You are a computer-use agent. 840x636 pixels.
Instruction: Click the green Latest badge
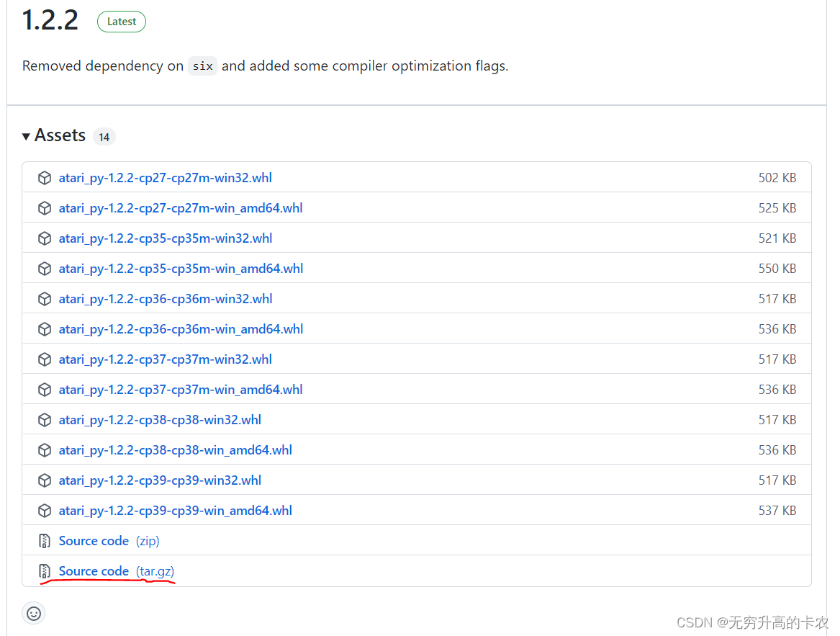coord(122,22)
